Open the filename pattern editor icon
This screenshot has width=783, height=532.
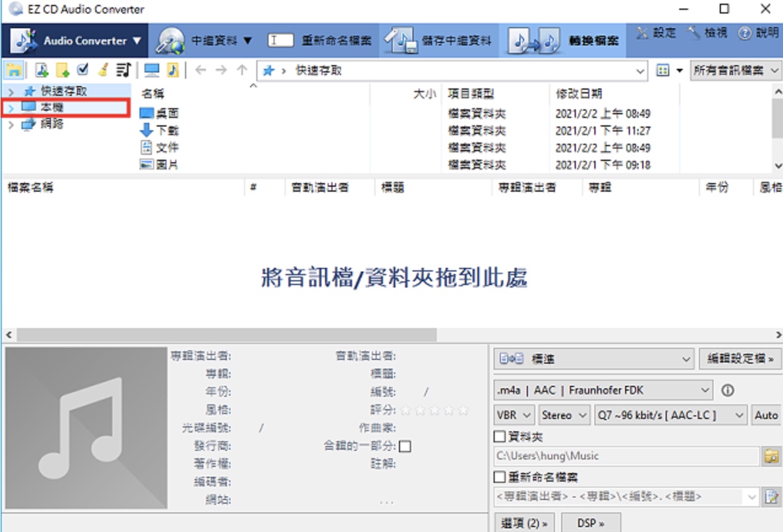click(x=771, y=496)
